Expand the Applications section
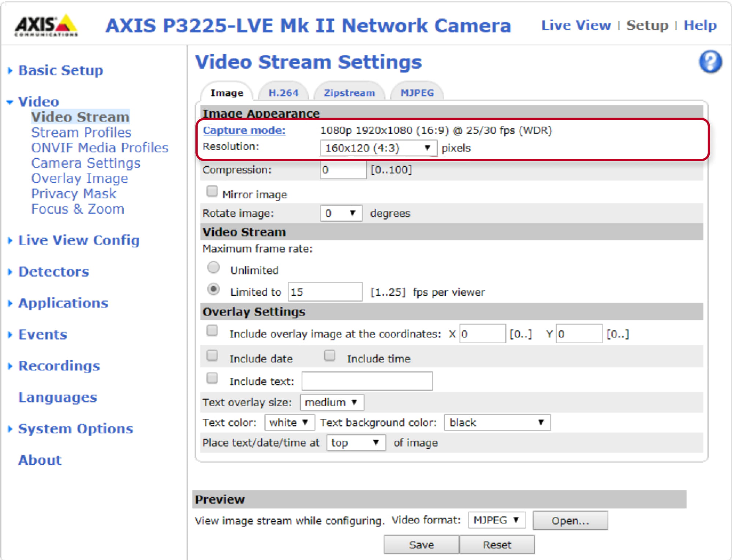Viewport: 732px width, 560px height. (10, 303)
